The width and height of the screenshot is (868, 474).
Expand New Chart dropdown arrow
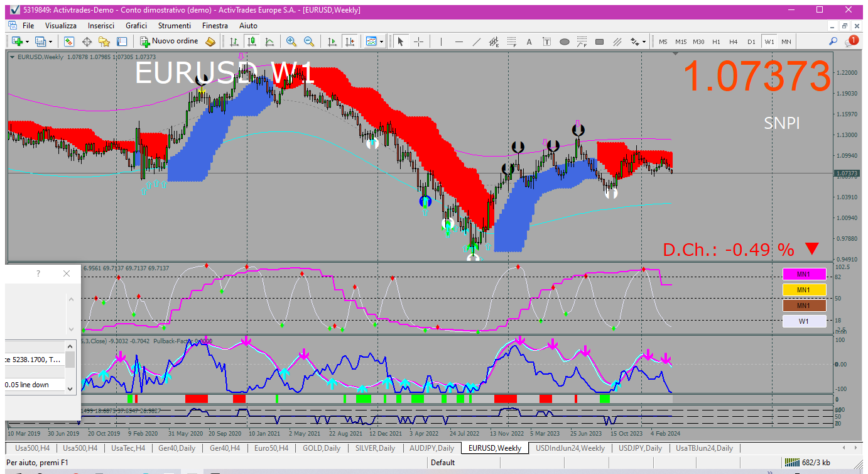point(26,41)
